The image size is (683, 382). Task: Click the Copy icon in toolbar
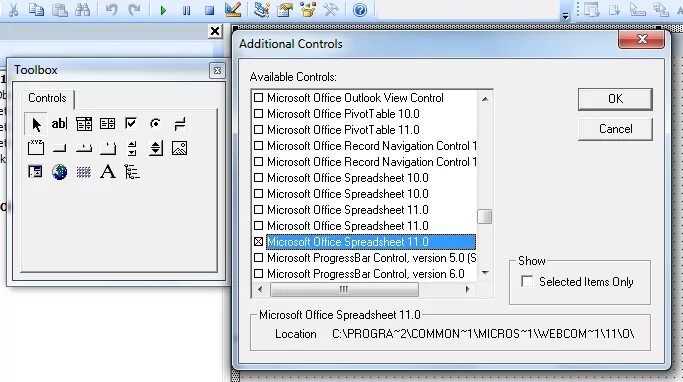(36, 9)
